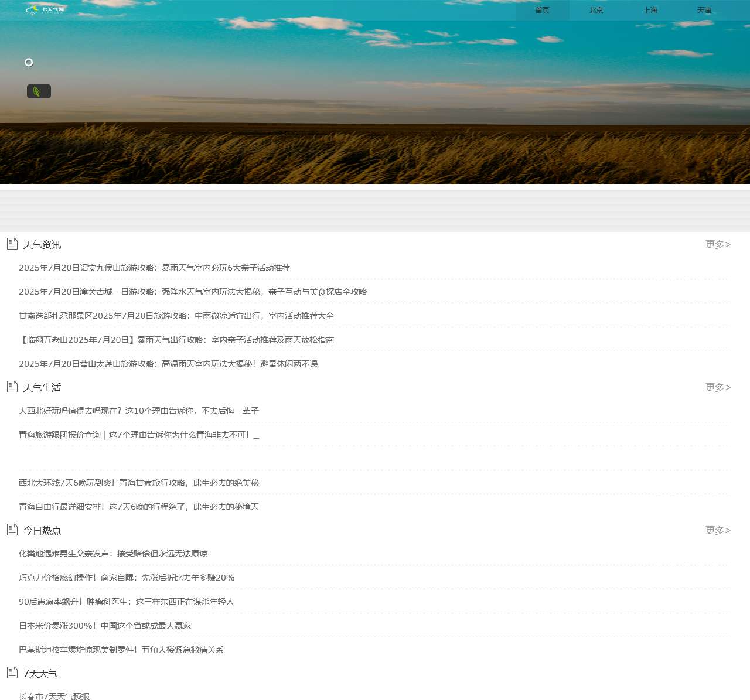The image size is (750, 700).
Task: Click the white circle location marker
Action: pos(29,63)
